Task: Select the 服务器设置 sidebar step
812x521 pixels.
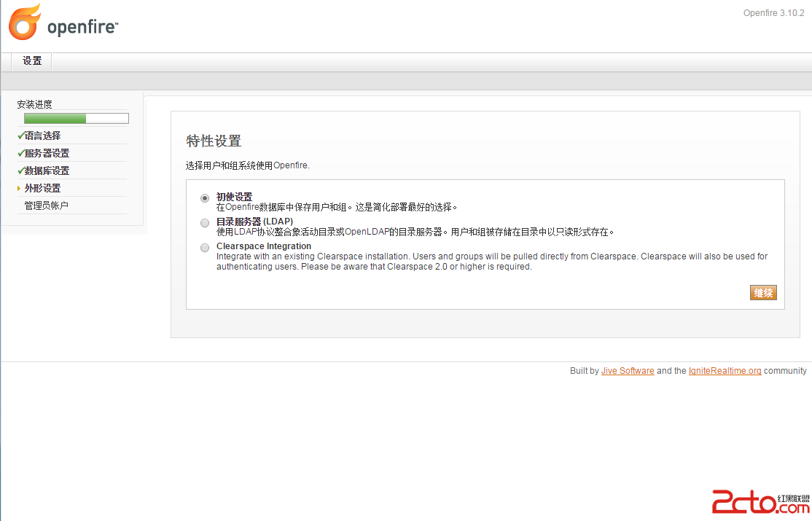Action: click(47, 153)
